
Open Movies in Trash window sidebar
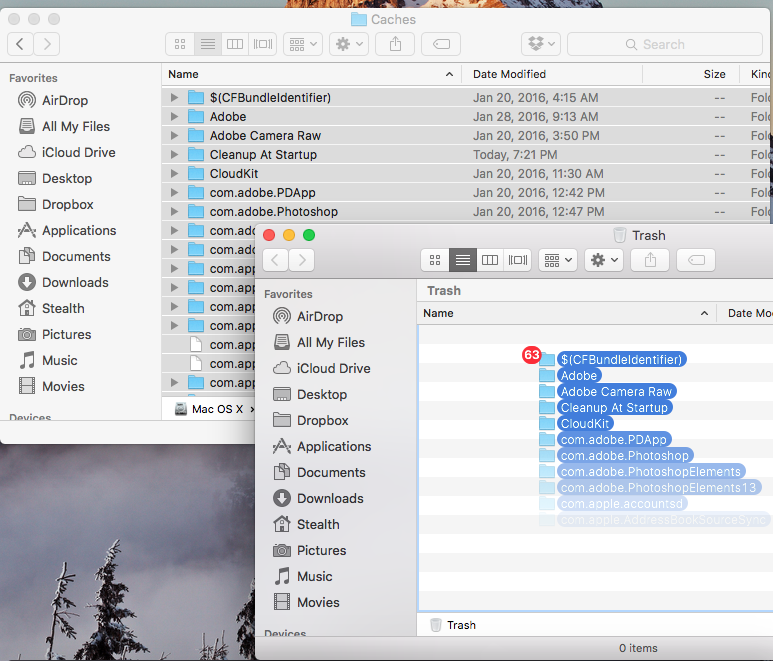tap(306, 602)
